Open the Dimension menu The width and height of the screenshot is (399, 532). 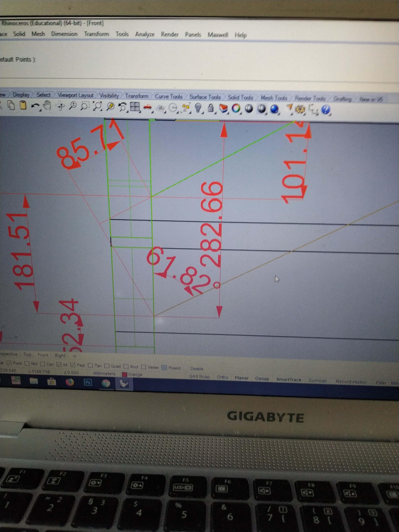point(64,34)
